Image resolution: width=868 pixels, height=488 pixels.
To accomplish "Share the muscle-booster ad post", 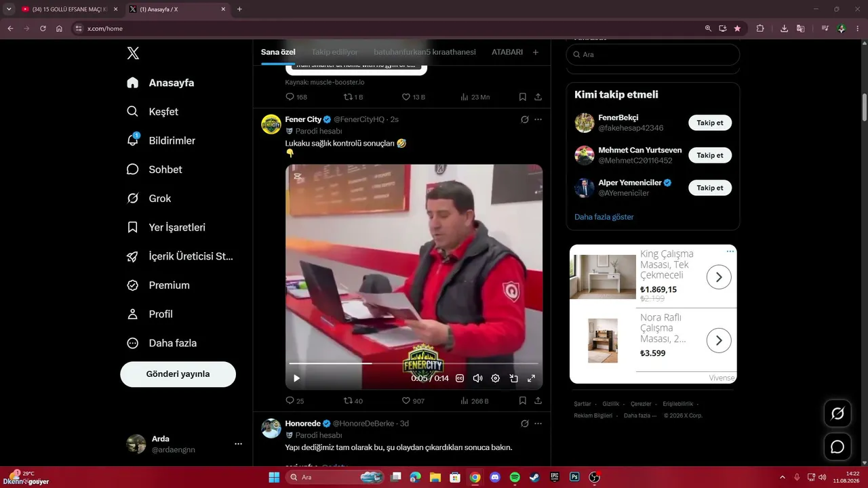I will point(538,97).
